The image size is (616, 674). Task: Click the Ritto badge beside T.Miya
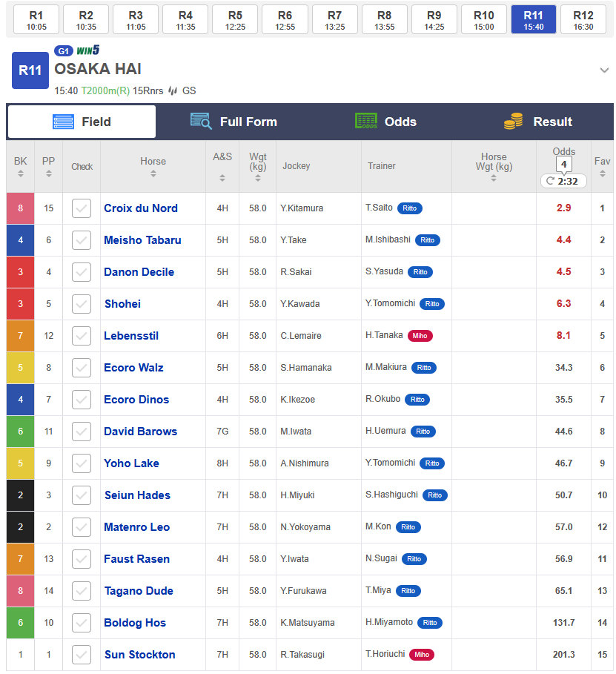pyautogui.click(x=408, y=591)
